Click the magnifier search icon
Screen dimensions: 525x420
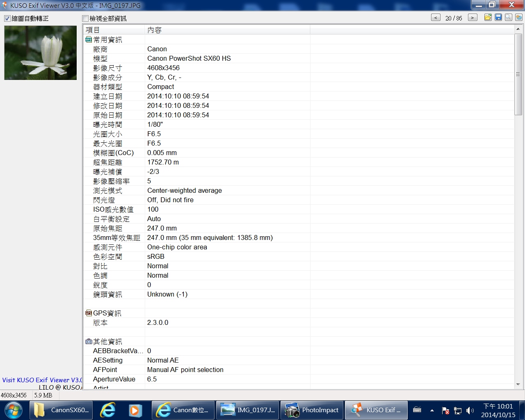pos(509,17)
